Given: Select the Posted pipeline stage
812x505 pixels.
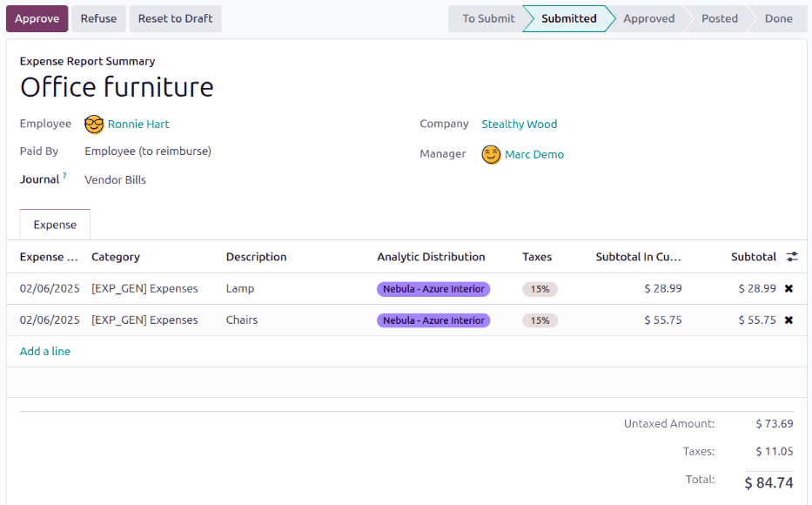Looking at the screenshot, I should click(x=720, y=17).
